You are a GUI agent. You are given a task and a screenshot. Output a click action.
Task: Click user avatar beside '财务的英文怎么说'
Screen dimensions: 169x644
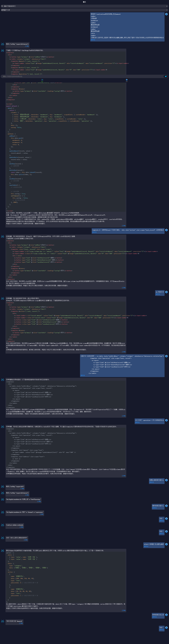tap(167, 615)
